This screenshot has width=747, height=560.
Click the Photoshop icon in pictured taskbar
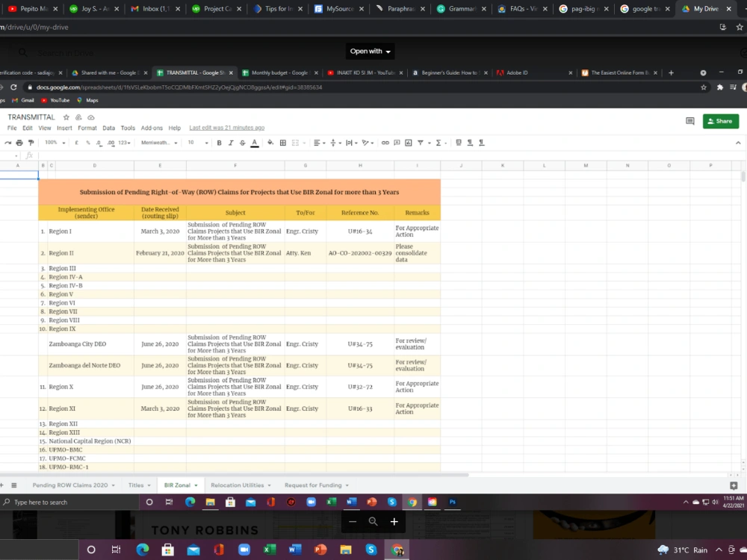pos(453,502)
